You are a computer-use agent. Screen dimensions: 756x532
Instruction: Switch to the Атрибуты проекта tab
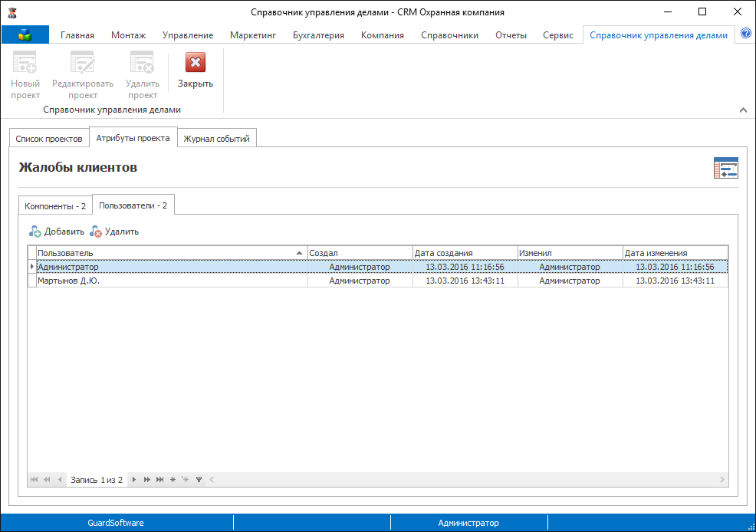133,138
